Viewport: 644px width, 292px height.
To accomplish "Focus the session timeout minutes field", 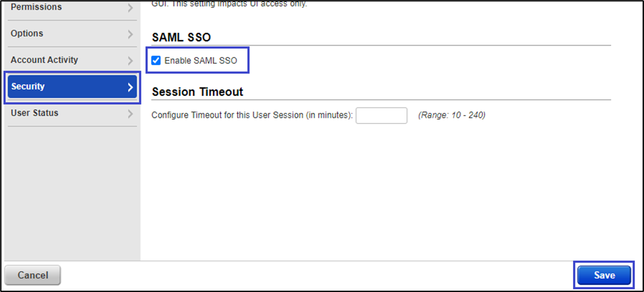I will 382,115.
